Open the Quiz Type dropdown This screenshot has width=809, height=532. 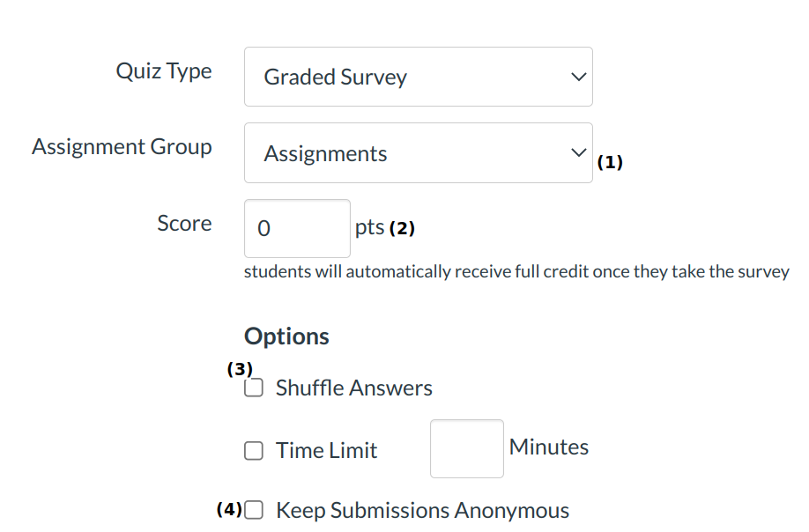[x=418, y=77]
